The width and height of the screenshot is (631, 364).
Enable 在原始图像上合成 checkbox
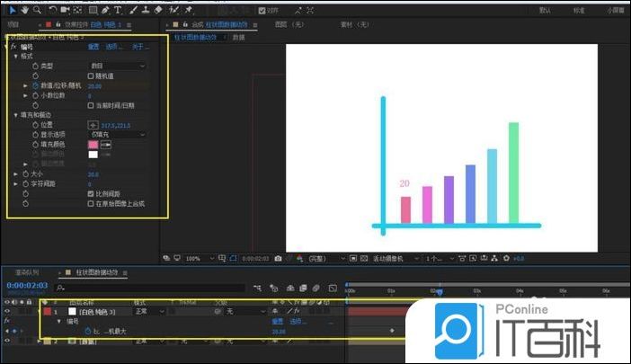click(91, 204)
